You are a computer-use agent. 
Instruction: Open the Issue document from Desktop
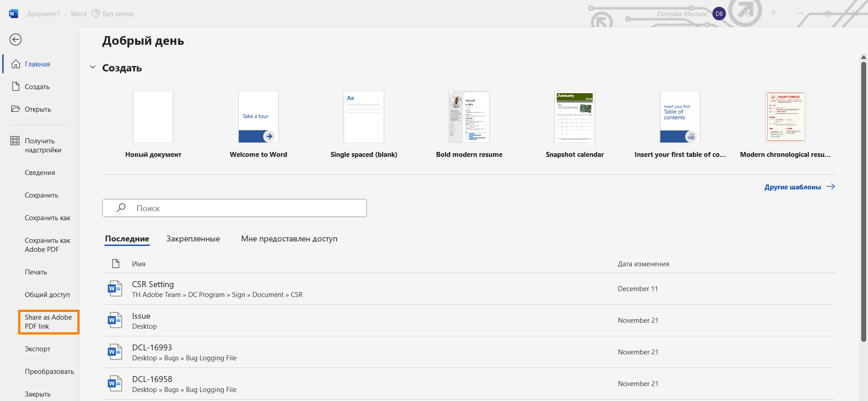pos(469,321)
